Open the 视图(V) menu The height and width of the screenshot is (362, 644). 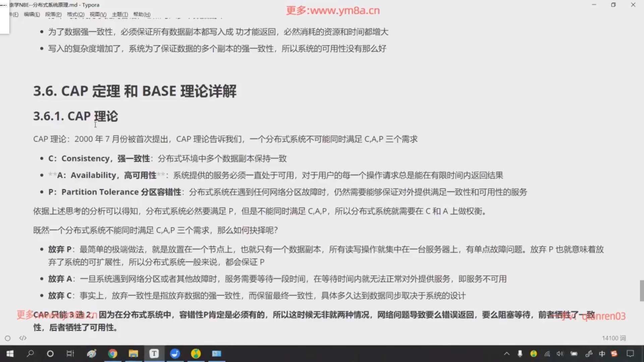(98, 14)
